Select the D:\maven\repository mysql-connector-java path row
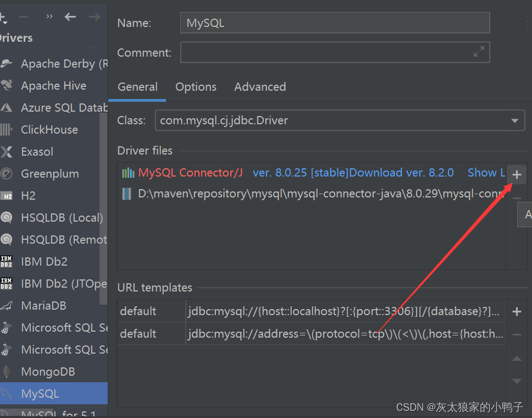 pyautogui.click(x=312, y=194)
